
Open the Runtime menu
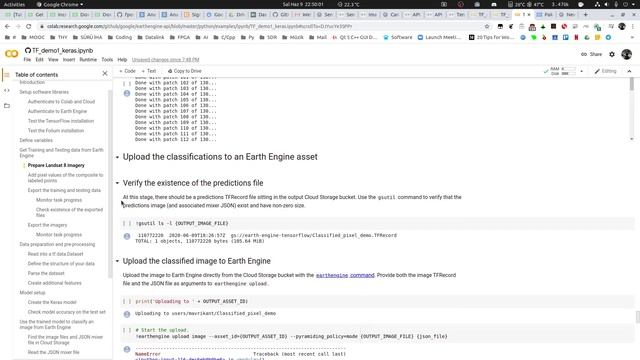click(x=88, y=60)
